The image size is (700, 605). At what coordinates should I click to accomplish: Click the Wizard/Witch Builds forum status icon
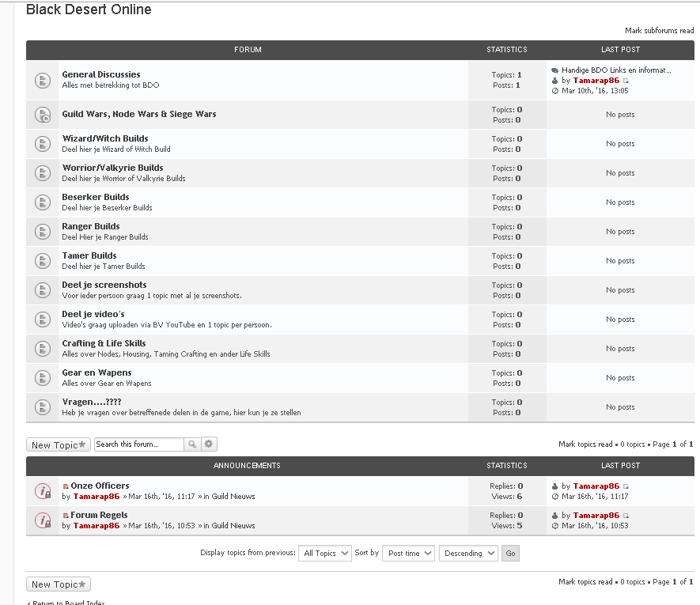[x=43, y=144]
